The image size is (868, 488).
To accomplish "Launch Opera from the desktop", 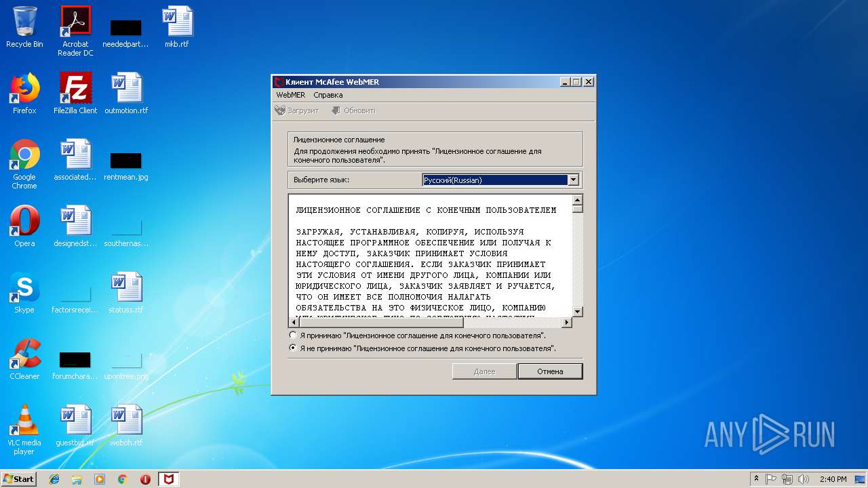I will pyautogui.click(x=24, y=226).
